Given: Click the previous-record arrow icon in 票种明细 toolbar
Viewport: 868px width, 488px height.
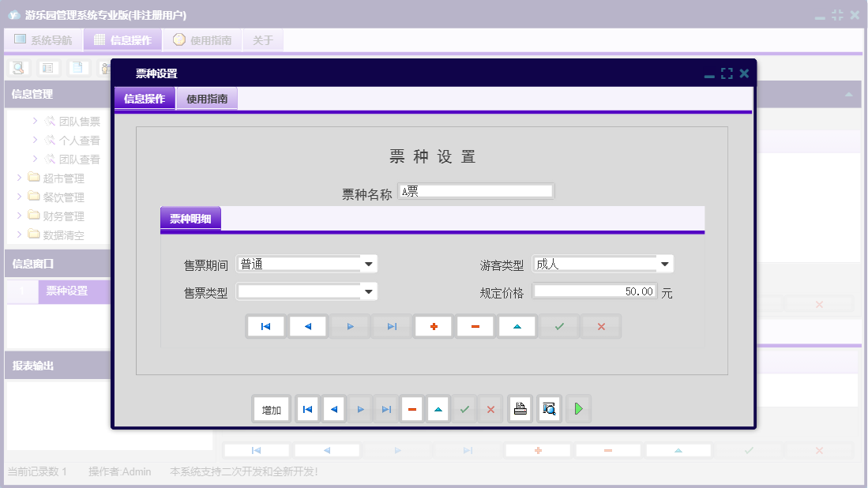Looking at the screenshot, I should [x=308, y=325].
